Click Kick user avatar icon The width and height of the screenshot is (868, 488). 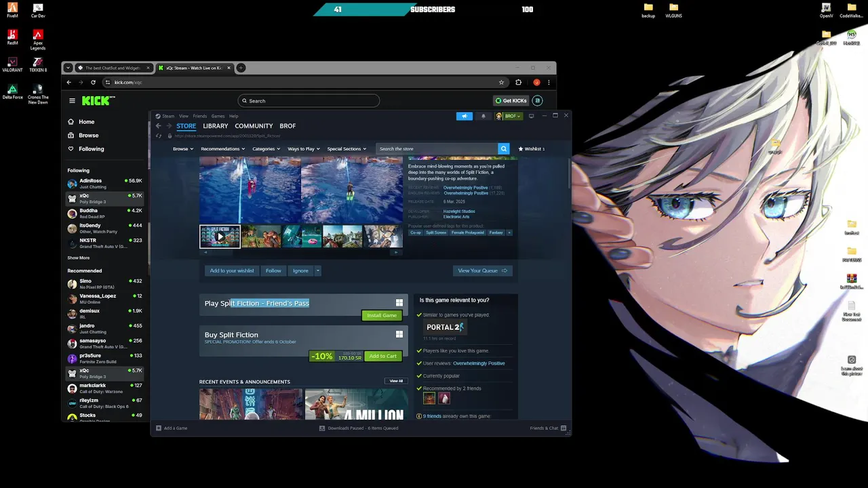pos(537,101)
